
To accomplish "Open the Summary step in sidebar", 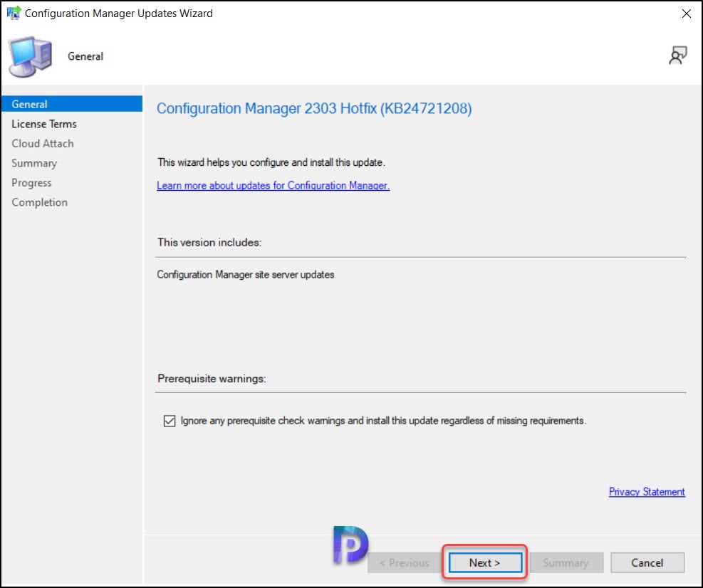I will [34, 163].
